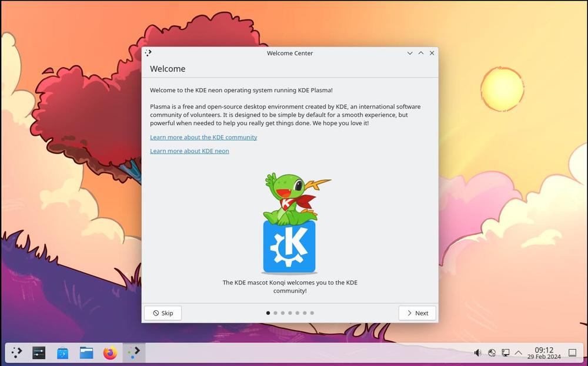Open the digital clock calendar
This screenshot has height=366, width=588.
(x=544, y=352)
